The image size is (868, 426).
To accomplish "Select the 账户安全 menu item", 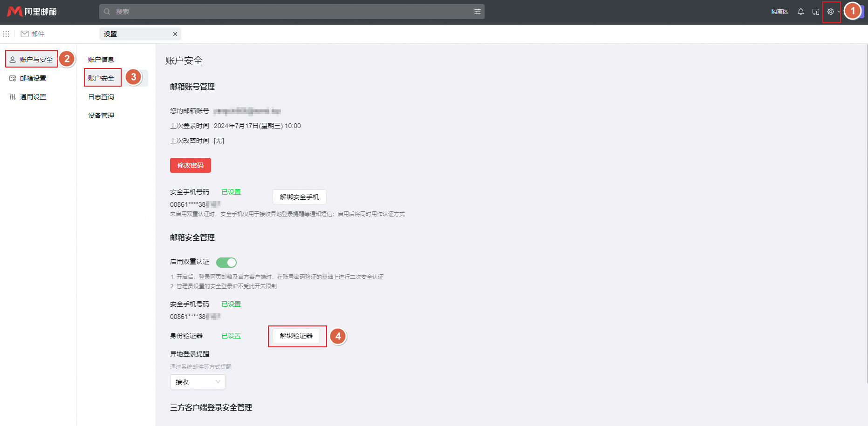I will (x=102, y=78).
